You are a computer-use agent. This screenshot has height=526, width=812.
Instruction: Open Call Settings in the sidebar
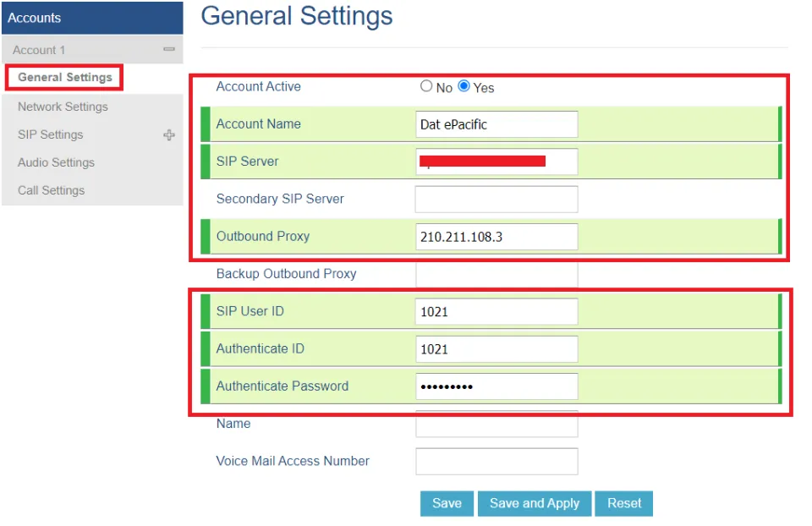[x=51, y=190]
